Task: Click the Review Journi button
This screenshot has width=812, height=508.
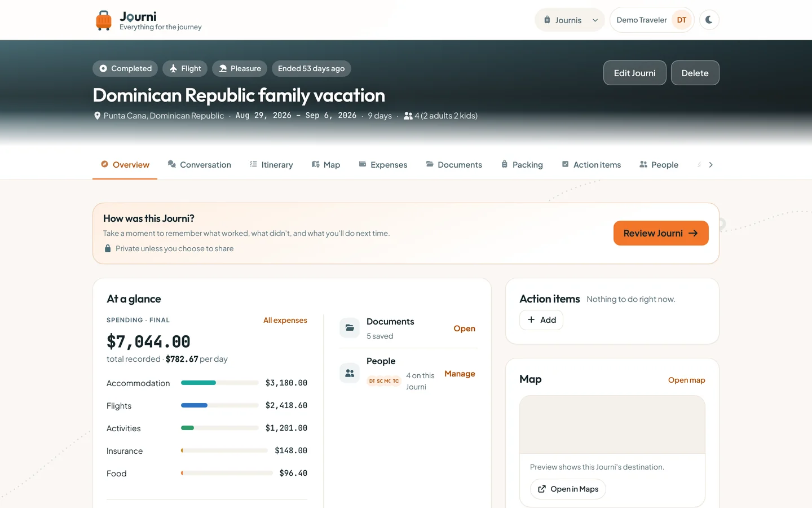Action: tap(661, 233)
